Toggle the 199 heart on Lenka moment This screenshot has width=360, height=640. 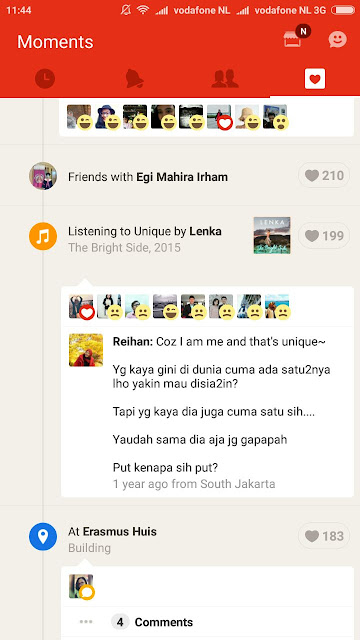coord(324,236)
